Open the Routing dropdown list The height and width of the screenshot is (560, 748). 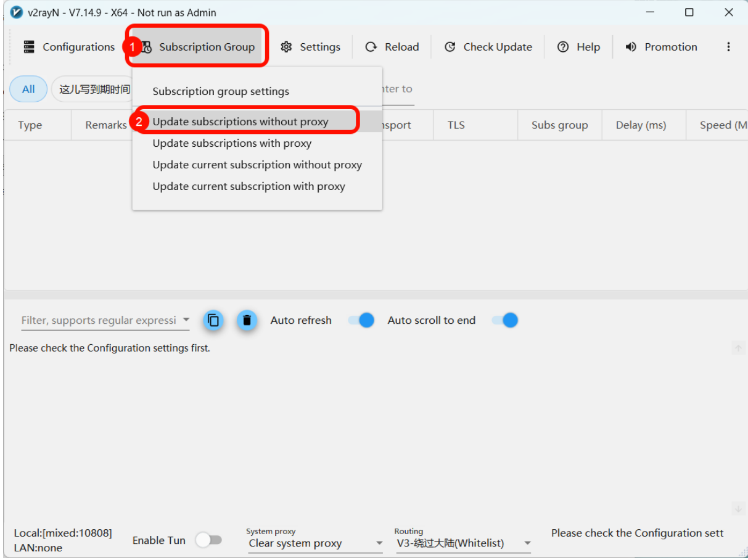point(527,543)
